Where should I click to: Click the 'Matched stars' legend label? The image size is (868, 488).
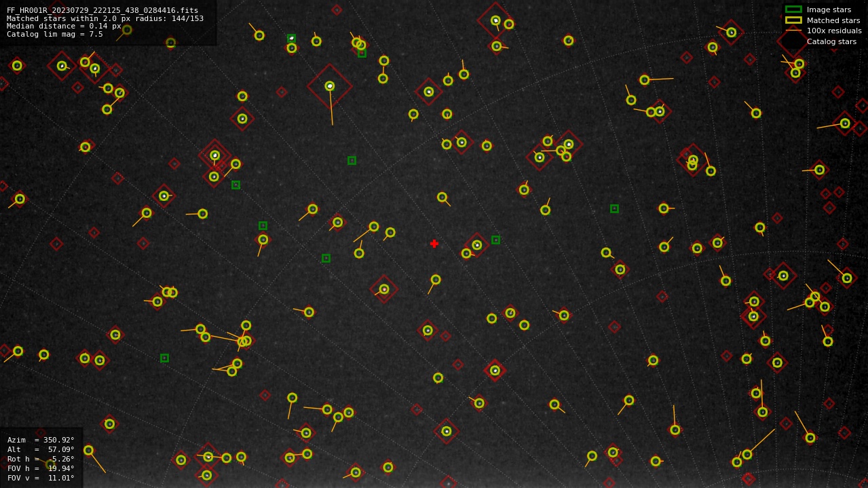click(x=833, y=20)
